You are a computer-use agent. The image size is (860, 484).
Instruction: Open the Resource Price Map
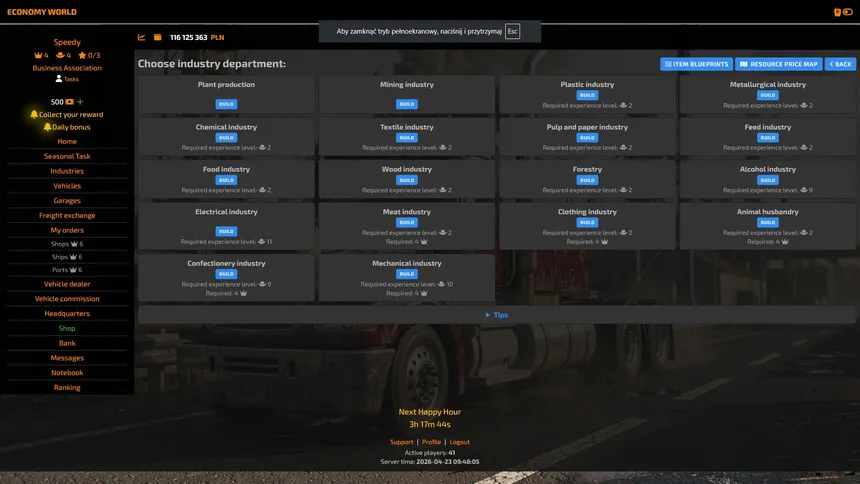tap(779, 64)
